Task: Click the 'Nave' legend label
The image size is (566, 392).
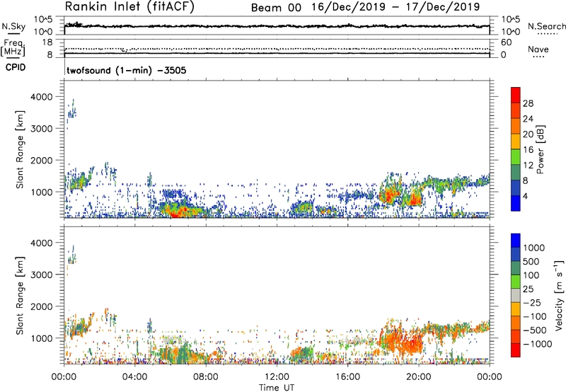Action: point(538,50)
